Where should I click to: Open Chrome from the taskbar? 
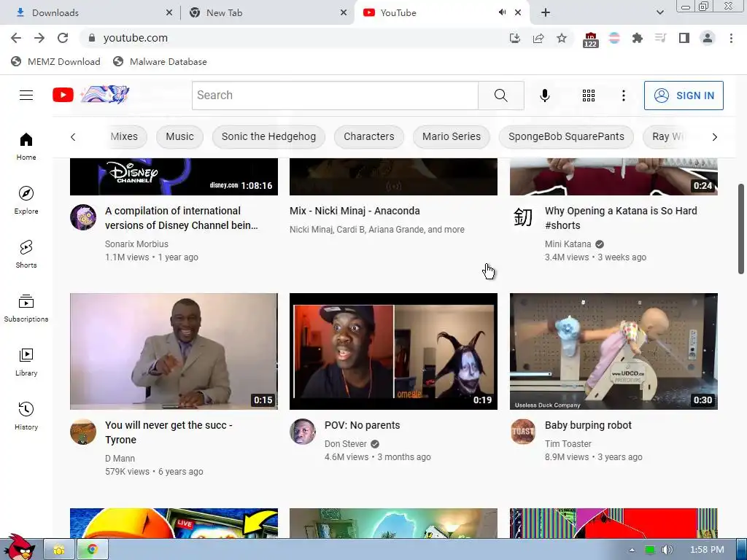[93, 550]
